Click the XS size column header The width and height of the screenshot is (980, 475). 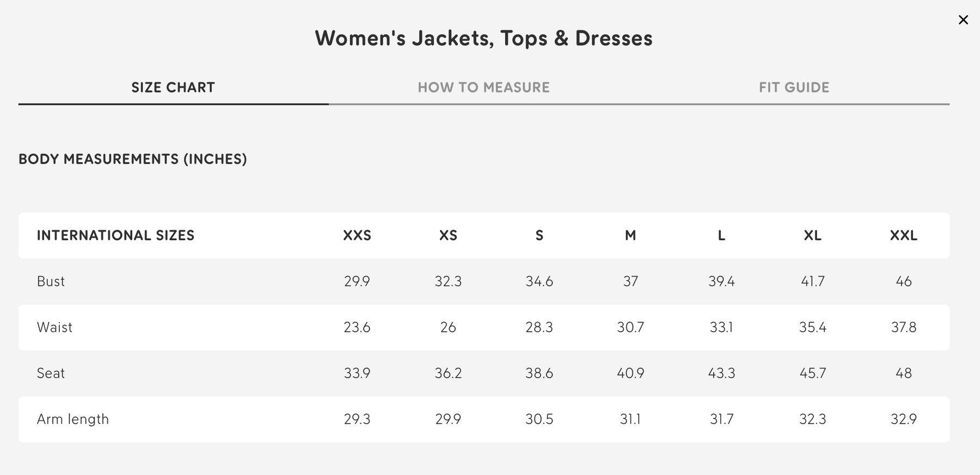[x=448, y=235]
